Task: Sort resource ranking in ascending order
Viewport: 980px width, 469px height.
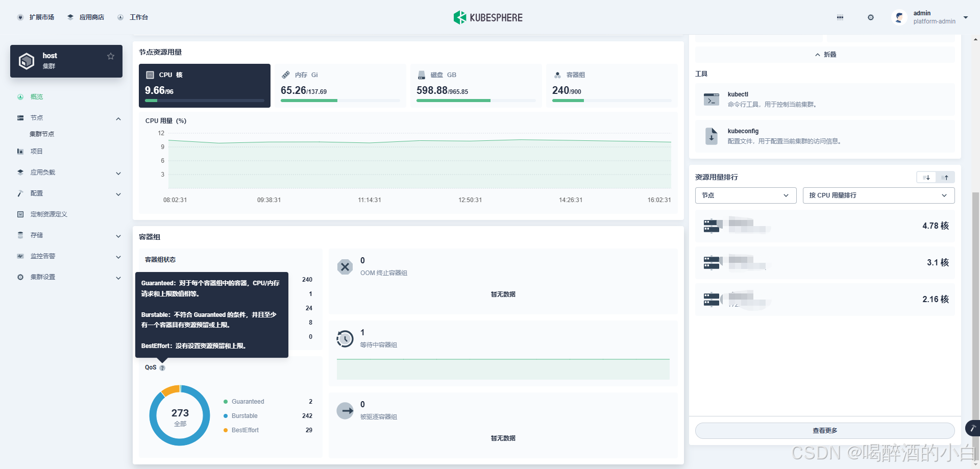Action: pyautogui.click(x=945, y=178)
